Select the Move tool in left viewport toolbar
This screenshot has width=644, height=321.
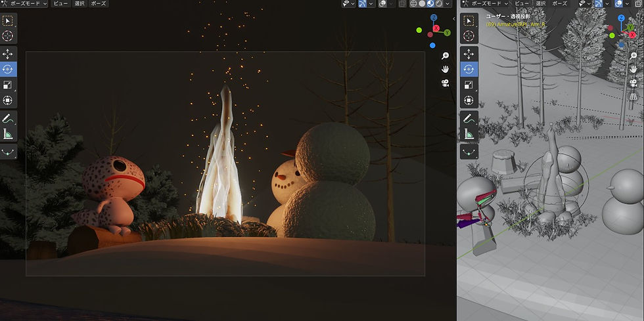click(x=8, y=54)
